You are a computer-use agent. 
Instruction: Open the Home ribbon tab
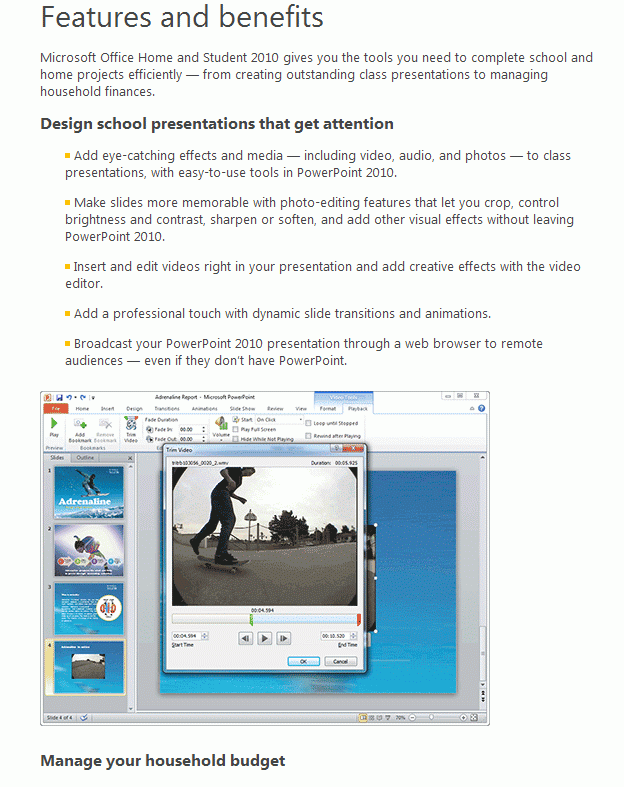(x=82, y=409)
